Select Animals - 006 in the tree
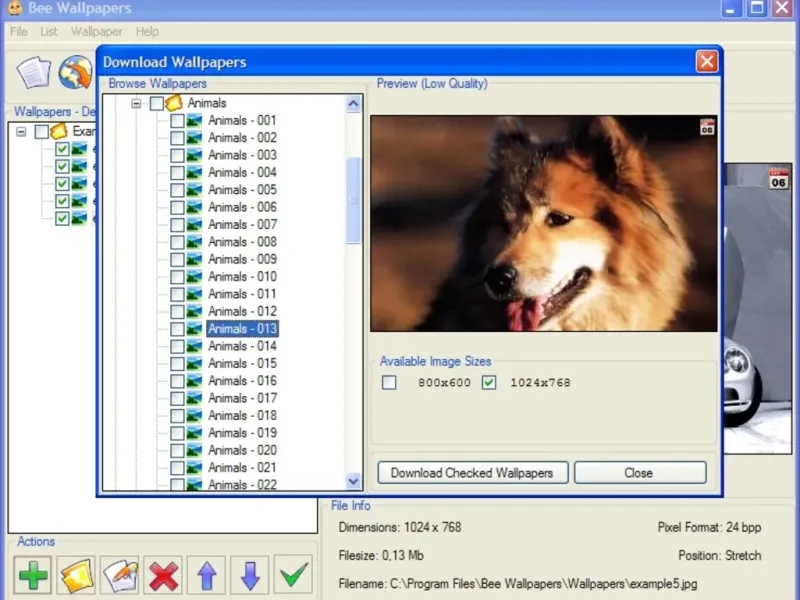 tap(242, 208)
